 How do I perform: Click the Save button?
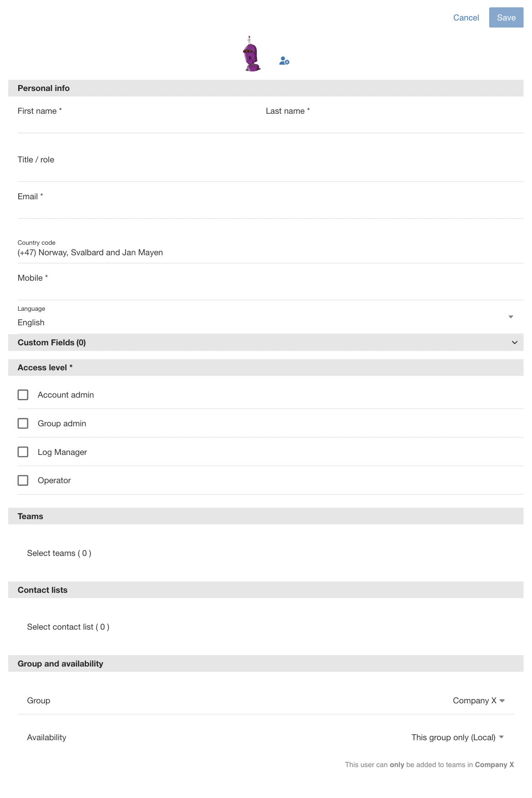(506, 18)
